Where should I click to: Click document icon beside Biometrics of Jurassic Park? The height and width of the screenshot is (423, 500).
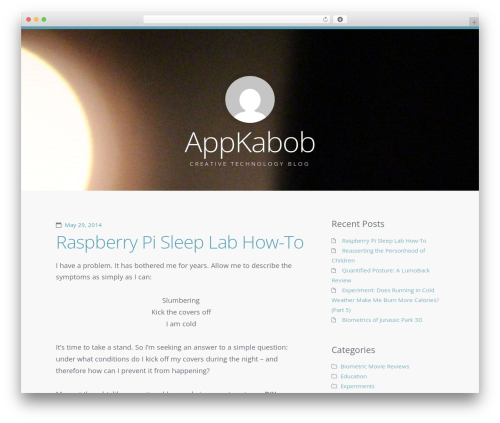334,320
